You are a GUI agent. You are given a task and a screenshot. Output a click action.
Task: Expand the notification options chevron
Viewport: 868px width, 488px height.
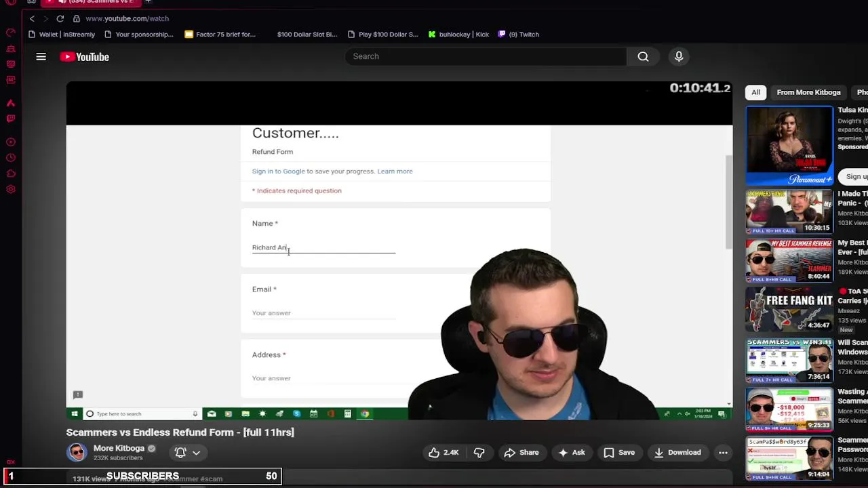[196, 452]
